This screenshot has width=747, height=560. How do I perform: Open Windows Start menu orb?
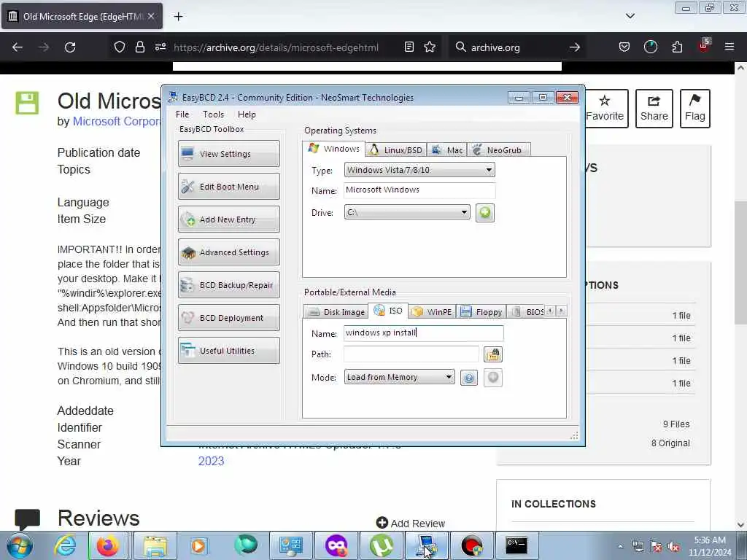click(20, 546)
